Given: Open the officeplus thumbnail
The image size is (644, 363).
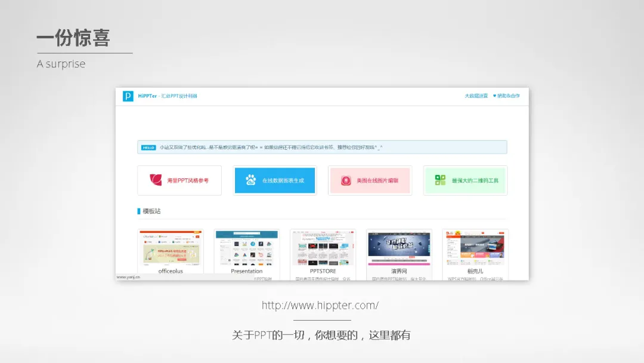Looking at the screenshot, I should [171, 248].
